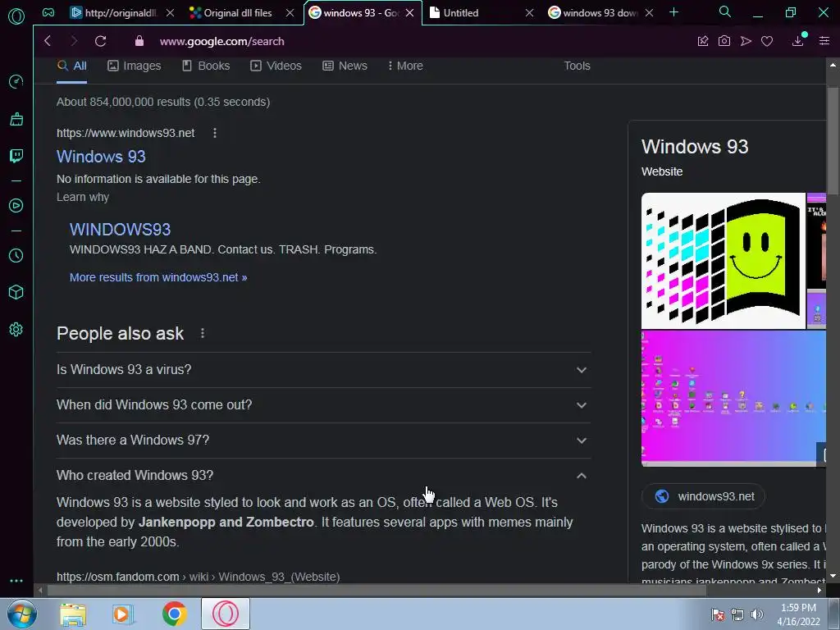Go back to previous page

48,41
